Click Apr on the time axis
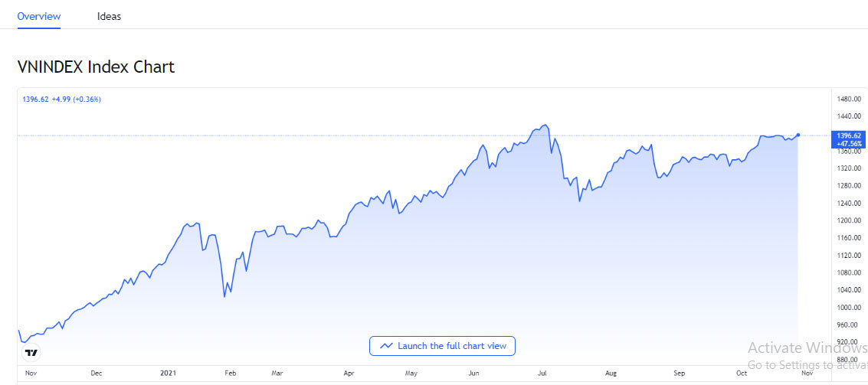 349,374
